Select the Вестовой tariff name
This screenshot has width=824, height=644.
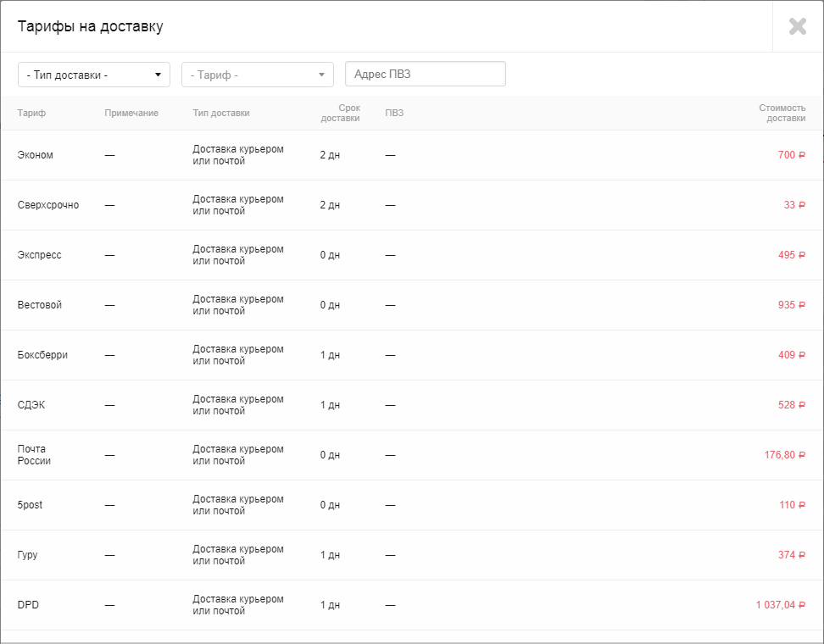[x=39, y=305]
